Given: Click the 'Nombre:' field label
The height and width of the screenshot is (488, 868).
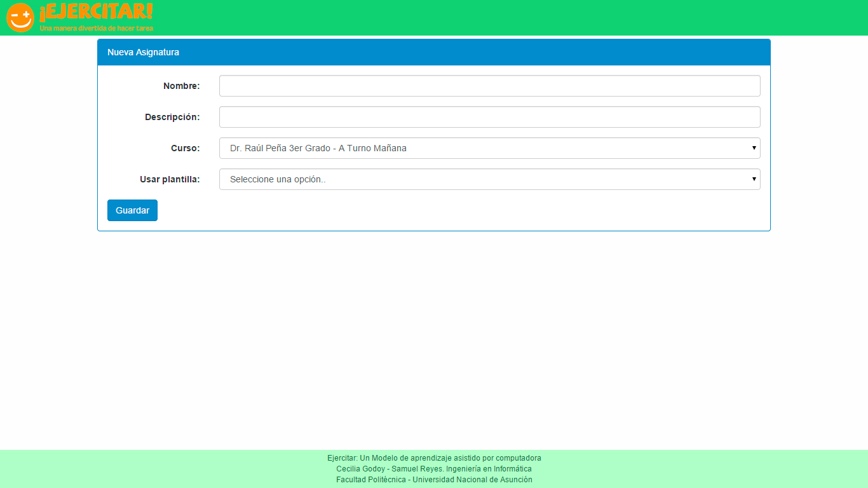Looking at the screenshot, I should coord(181,86).
